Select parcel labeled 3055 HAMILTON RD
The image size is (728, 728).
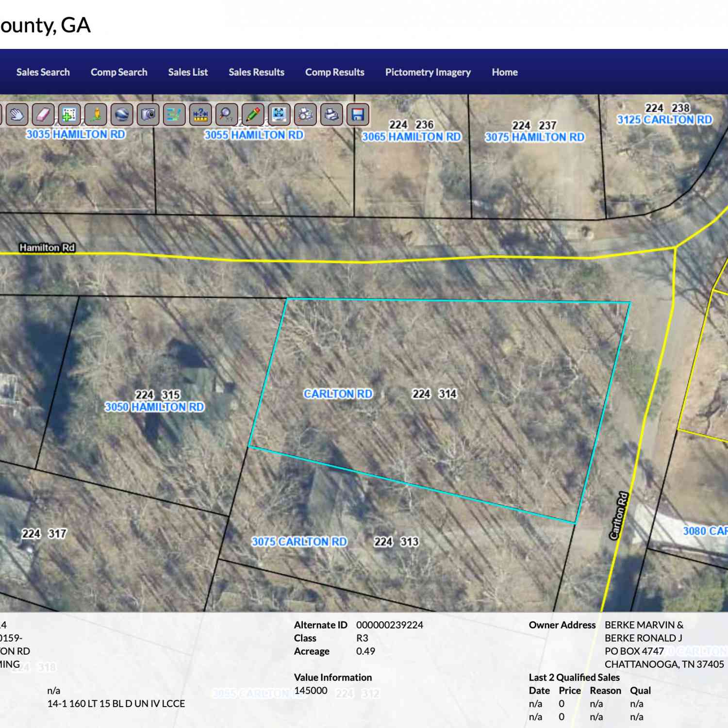(254, 135)
